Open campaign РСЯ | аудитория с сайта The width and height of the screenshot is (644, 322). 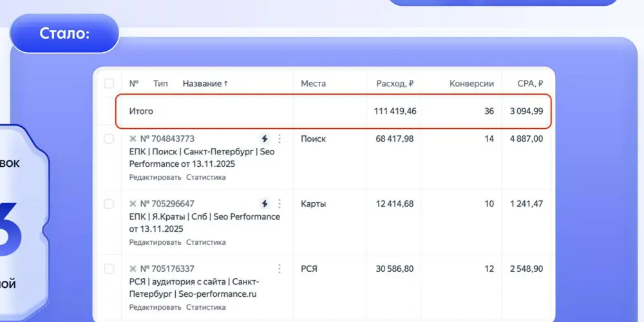194,289
